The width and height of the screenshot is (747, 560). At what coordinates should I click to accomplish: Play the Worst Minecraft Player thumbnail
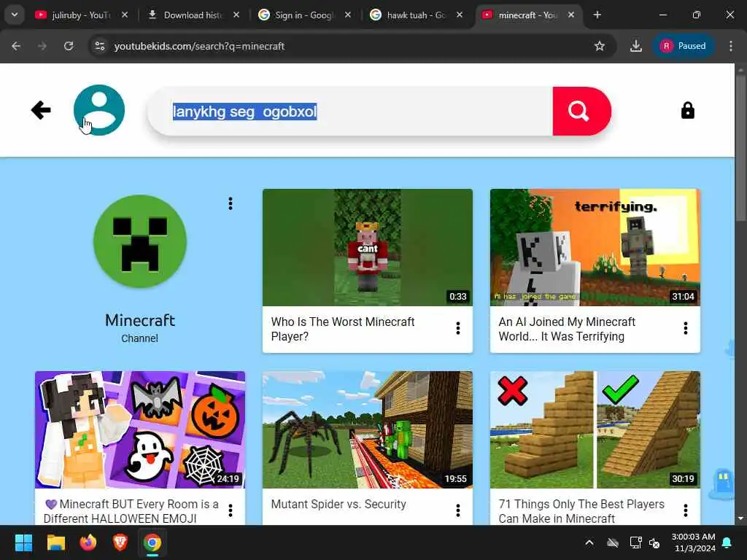[368, 248]
